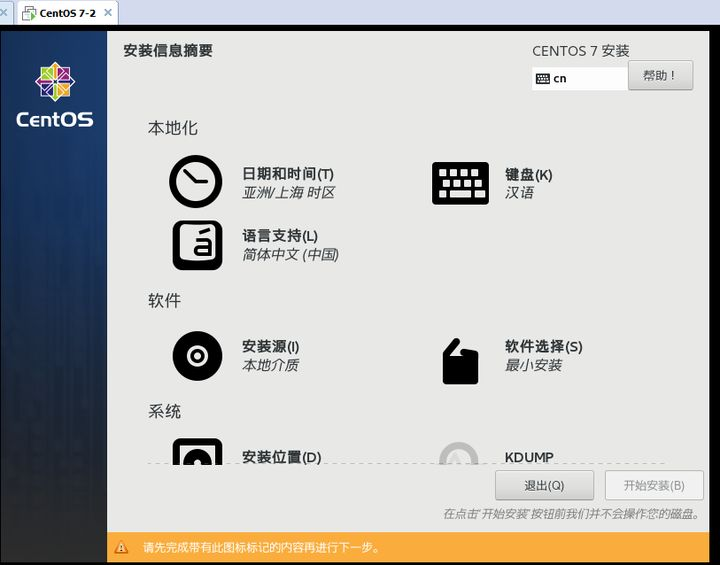This screenshot has width=720, height=565.
Task: Open 安装源(I) settings
Action: (x=270, y=346)
